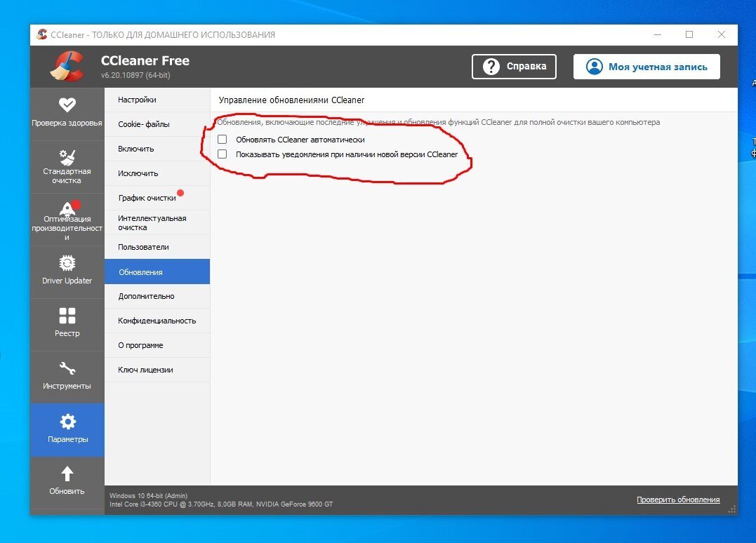Click Проверить обновления link

(678, 500)
